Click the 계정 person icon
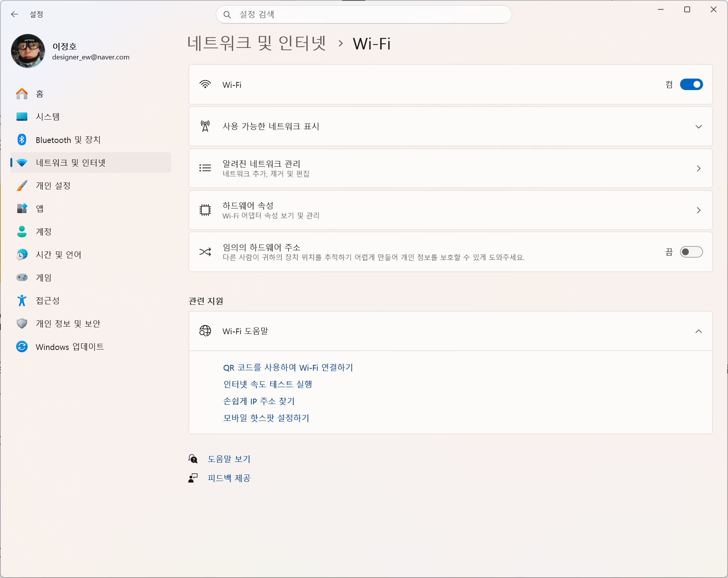Screen dimensions: 728x578 [x=22, y=232]
